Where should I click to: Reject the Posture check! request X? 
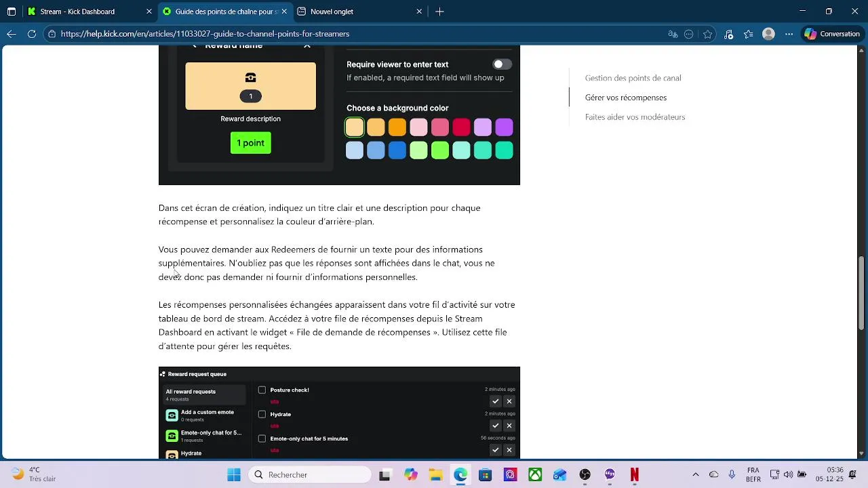tap(509, 401)
